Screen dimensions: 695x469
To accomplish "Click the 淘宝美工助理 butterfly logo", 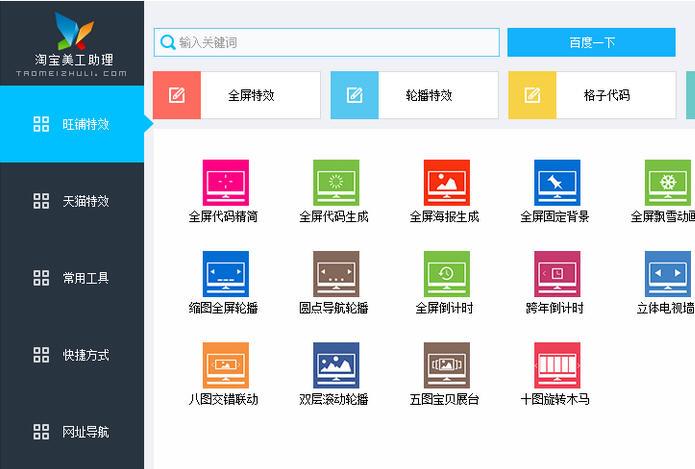I will [x=74, y=30].
